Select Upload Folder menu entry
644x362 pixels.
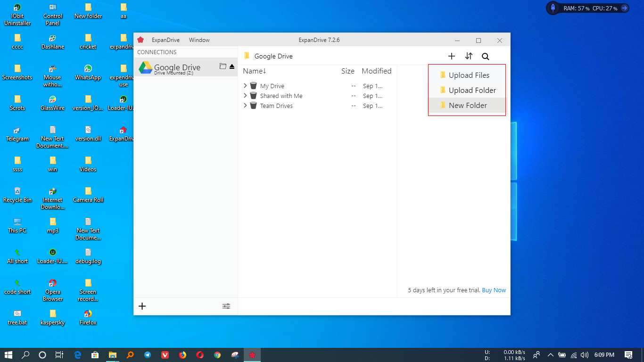(472, 90)
